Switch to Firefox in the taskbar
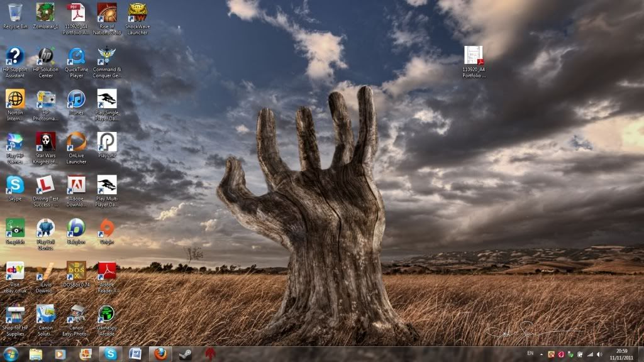The width and height of the screenshot is (644, 362). 160,354
